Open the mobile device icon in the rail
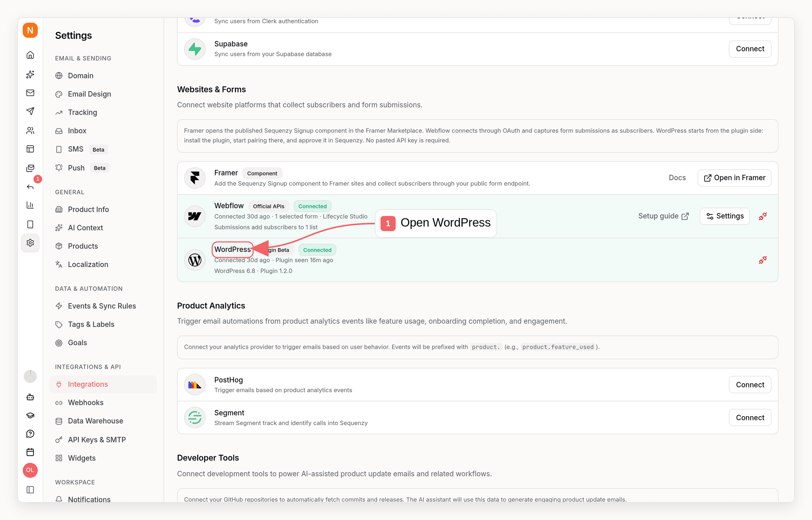This screenshot has width=812, height=520. coord(30,224)
